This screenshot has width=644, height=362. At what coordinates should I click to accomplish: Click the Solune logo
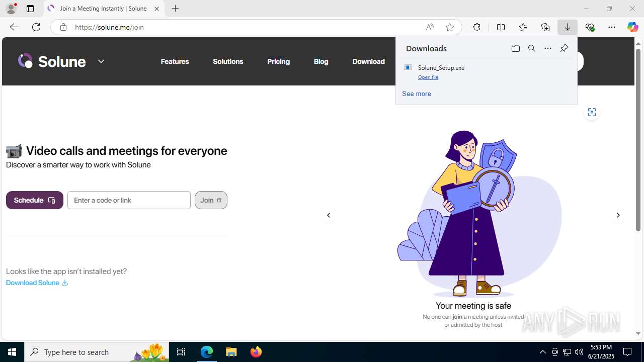[52, 61]
